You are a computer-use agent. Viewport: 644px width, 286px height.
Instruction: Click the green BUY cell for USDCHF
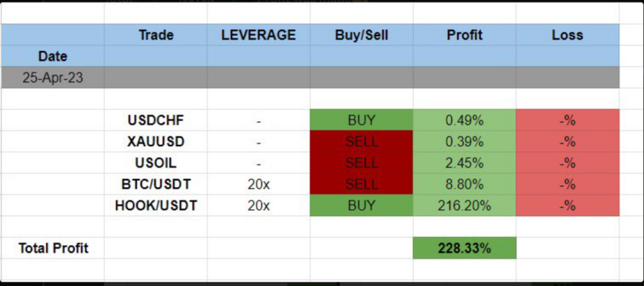coord(362,120)
